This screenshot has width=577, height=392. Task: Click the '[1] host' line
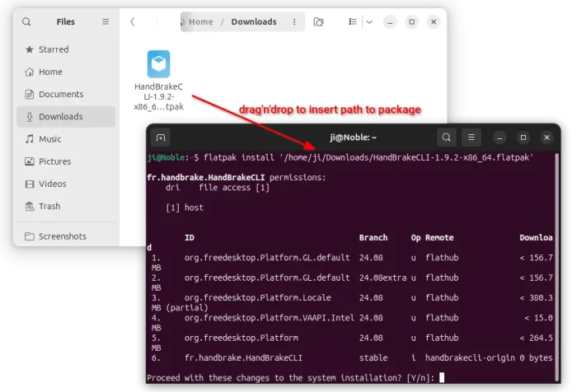[185, 208]
